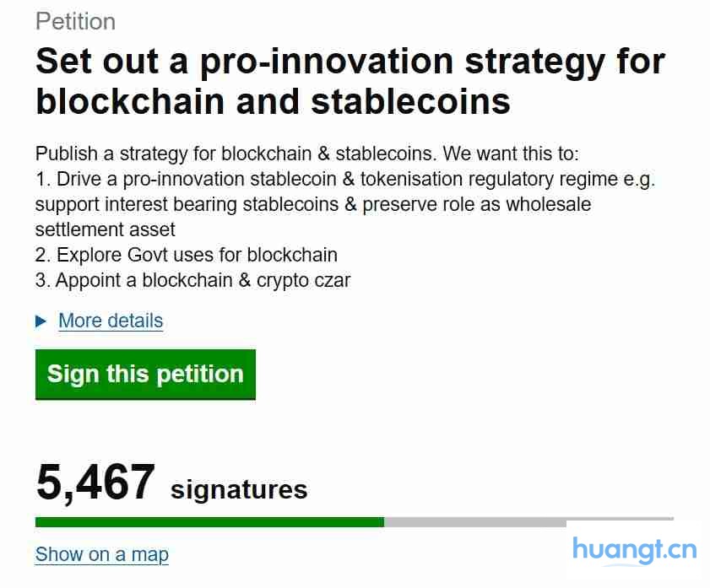Click the 'Petition' label above the title
Viewport: 710px width, 588px height.
[x=75, y=21]
